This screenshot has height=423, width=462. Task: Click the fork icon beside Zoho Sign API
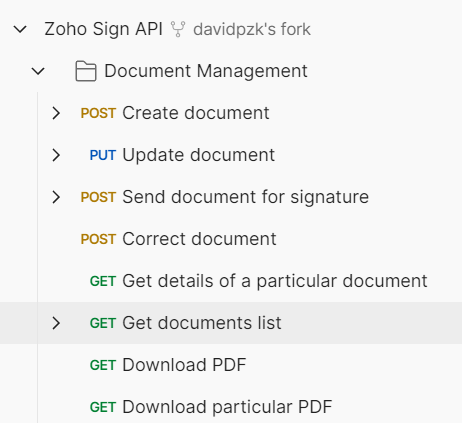tap(178, 29)
